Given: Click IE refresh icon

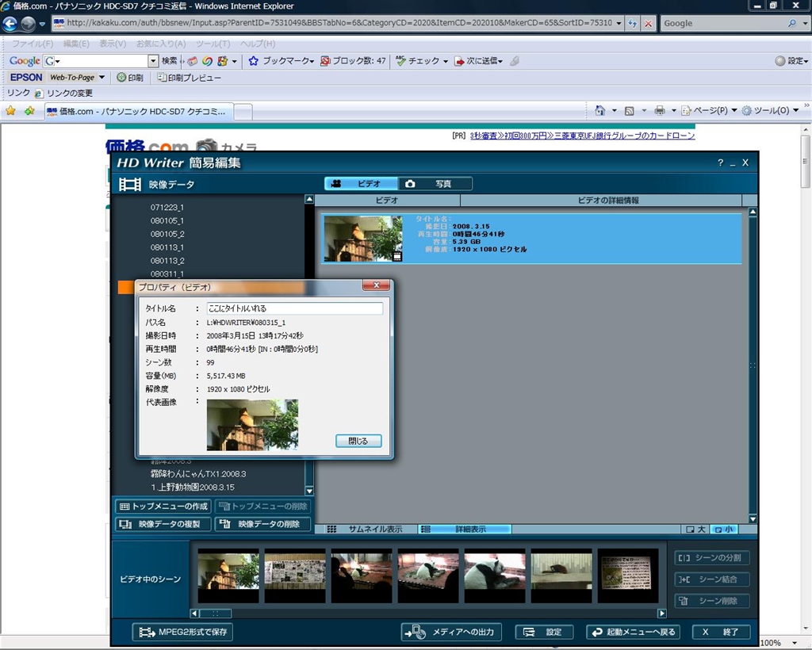Looking at the screenshot, I should click(632, 23).
